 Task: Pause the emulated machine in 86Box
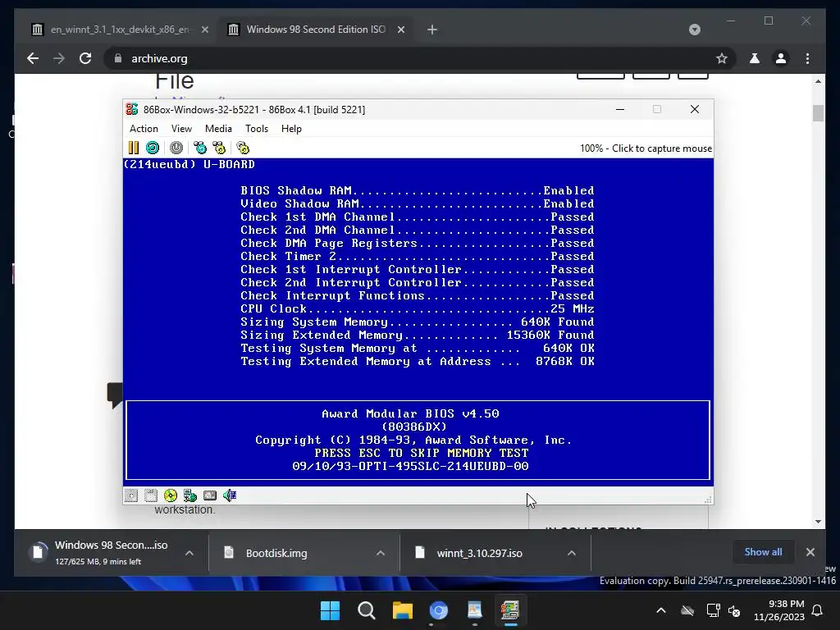[x=134, y=148]
